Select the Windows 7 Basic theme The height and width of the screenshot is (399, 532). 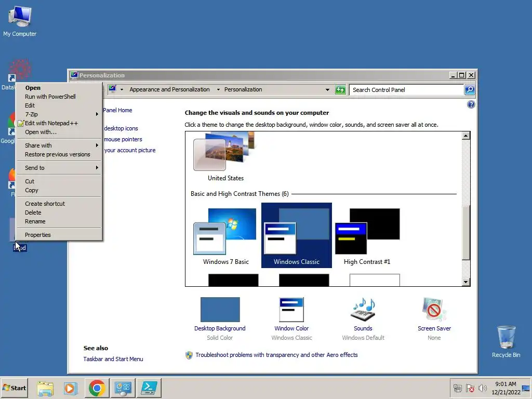(225, 235)
